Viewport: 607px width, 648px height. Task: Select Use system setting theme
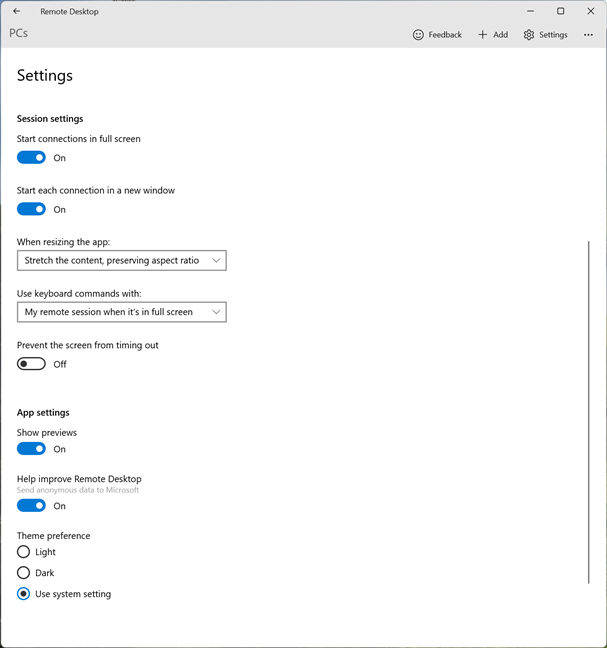[x=24, y=594]
